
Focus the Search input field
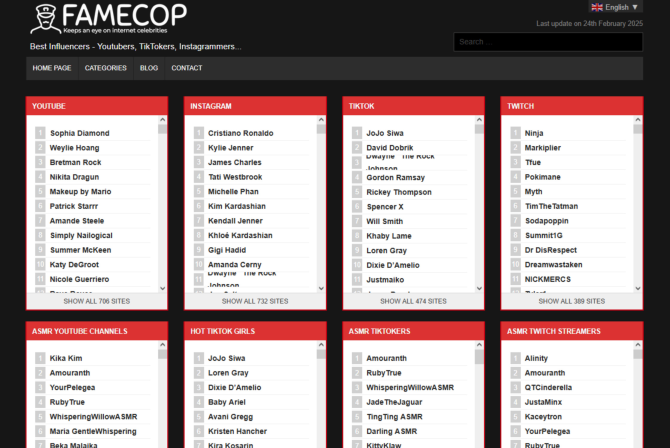coord(548,42)
